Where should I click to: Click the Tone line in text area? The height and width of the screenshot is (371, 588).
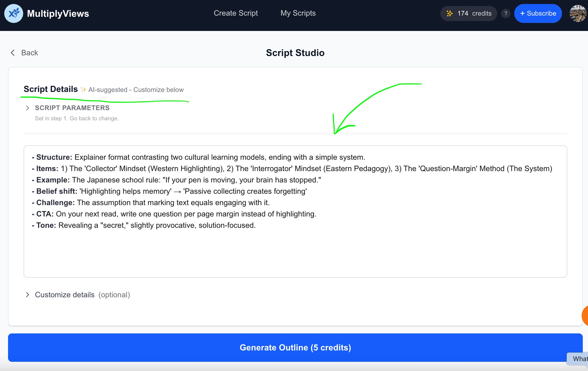coord(144,225)
